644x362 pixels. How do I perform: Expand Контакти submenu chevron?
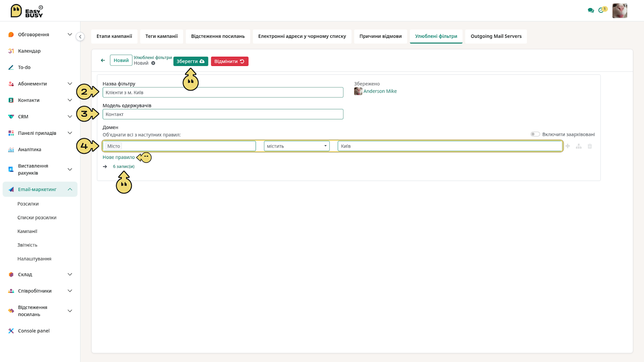(x=70, y=101)
